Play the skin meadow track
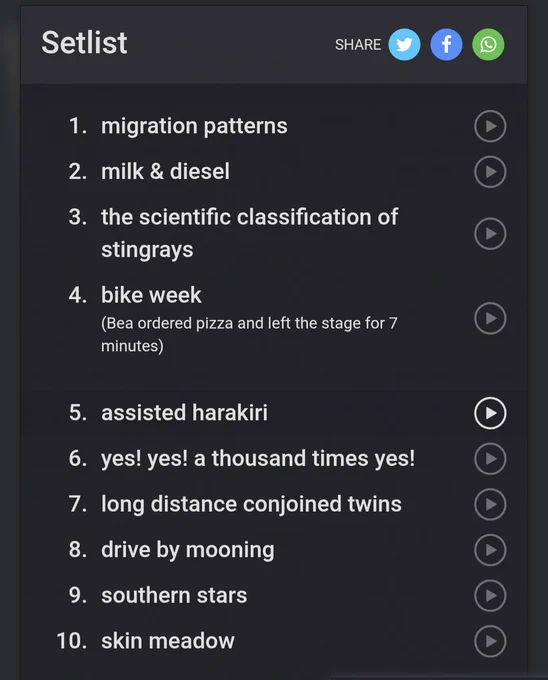This screenshot has height=680, width=548. [x=490, y=641]
